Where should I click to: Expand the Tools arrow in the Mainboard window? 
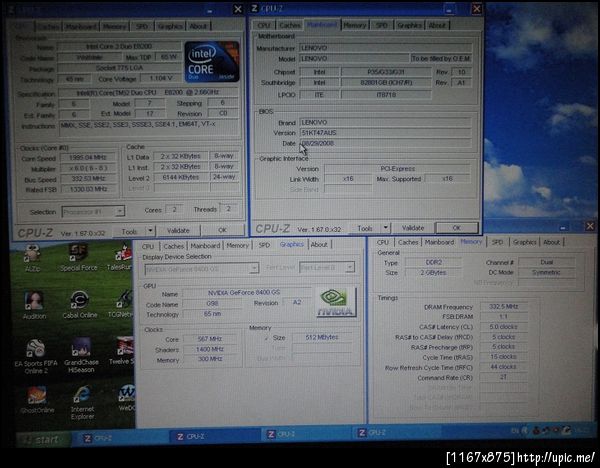coord(386,228)
